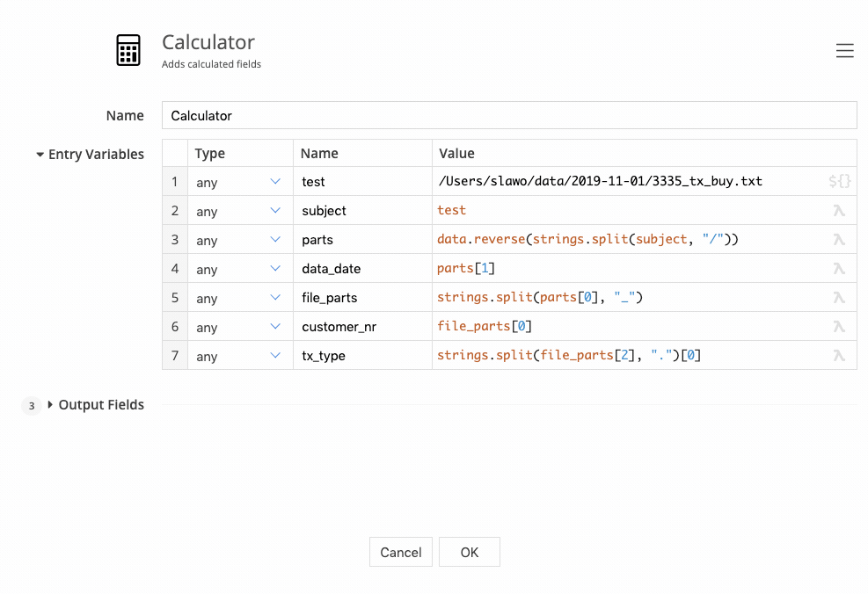Screen dimensions: 868x594
Task: Click the variable name 'data_date'
Action: tap(331, 269)
